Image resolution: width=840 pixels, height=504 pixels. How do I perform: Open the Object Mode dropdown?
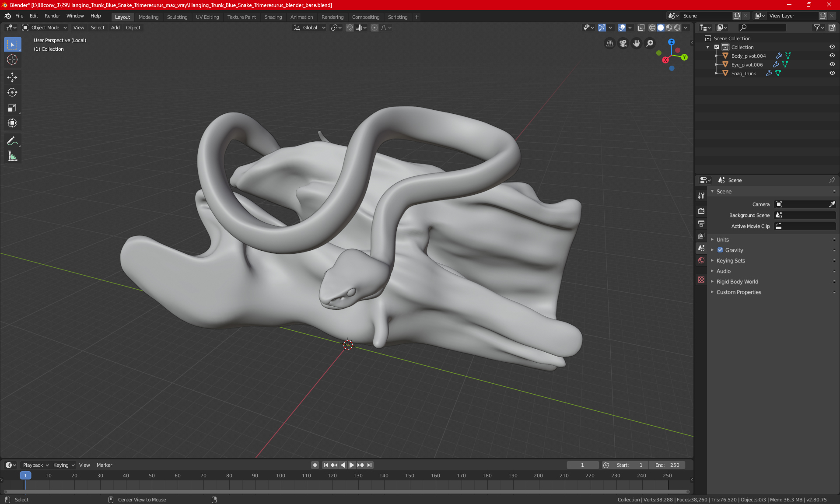click(x=45, y=28)
